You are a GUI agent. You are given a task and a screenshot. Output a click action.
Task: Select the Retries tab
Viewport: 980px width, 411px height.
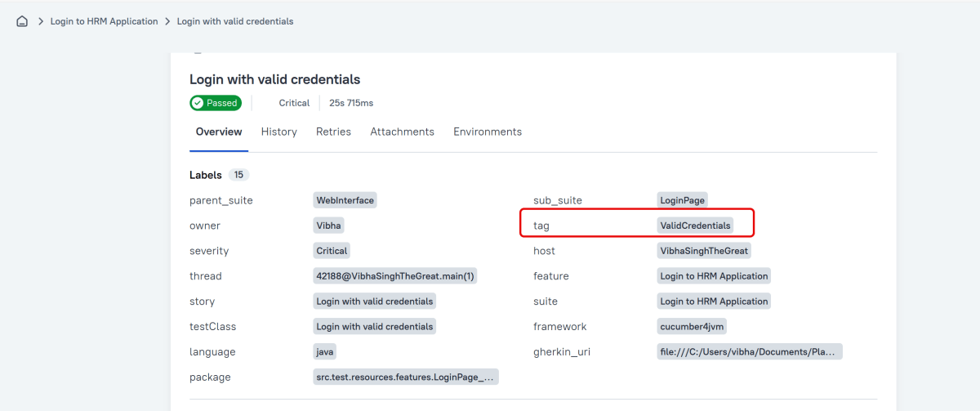pyautogui.click(x=333, y=132)
